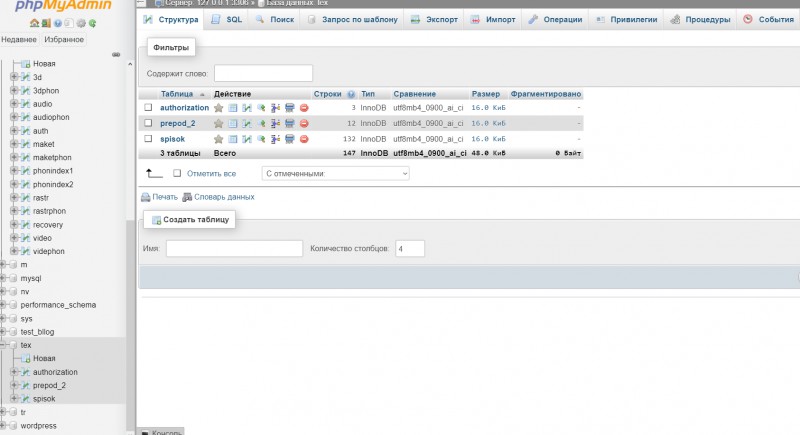Browse the authorization table icon
The height and width of the screenshot is (435, 800).
[233, 108]
